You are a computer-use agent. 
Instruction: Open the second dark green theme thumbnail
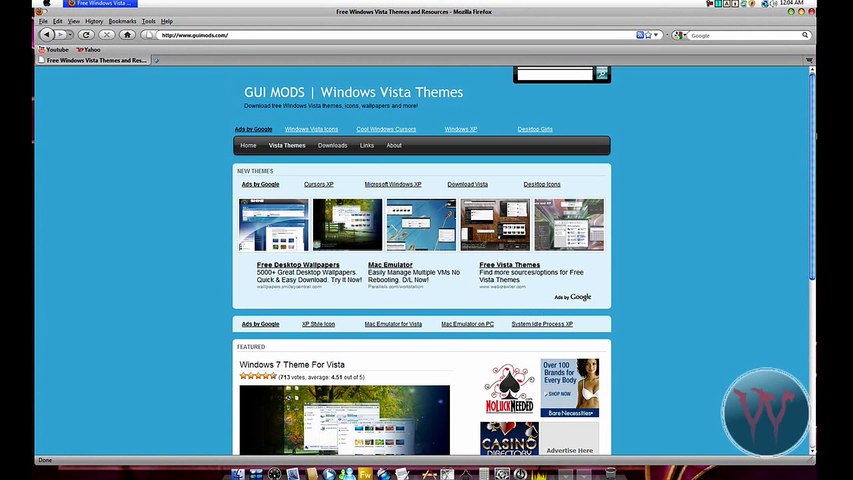[348, 225]
